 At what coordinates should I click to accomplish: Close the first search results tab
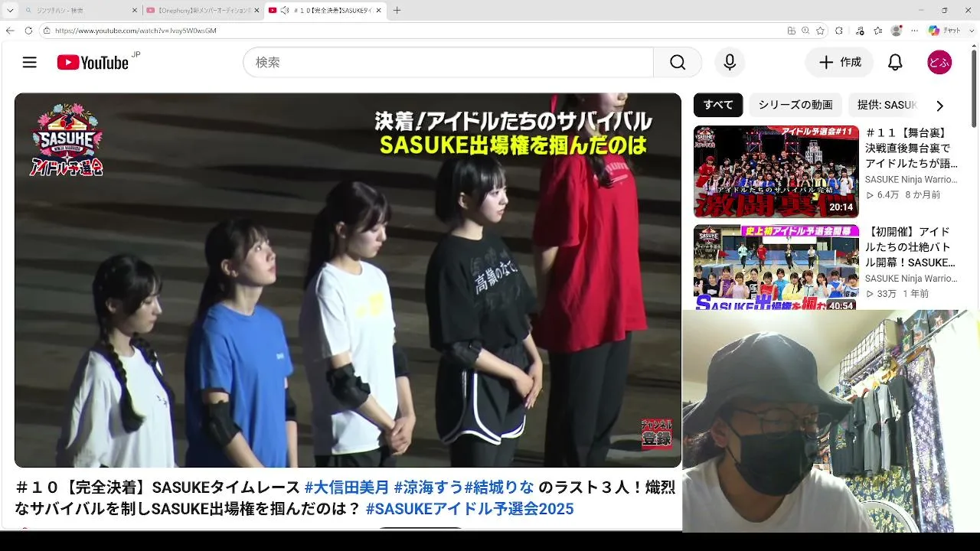(x=135, y=11)
